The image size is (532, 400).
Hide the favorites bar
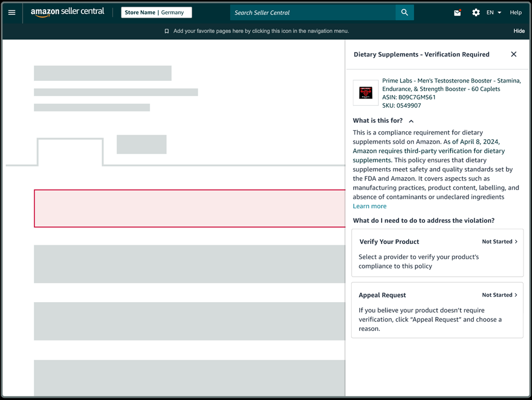coord(518,31)
